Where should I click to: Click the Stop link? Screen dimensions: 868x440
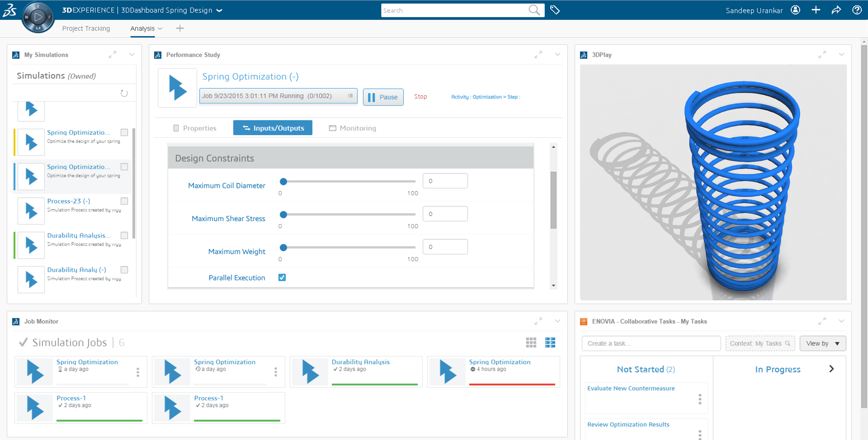point(420,97)
